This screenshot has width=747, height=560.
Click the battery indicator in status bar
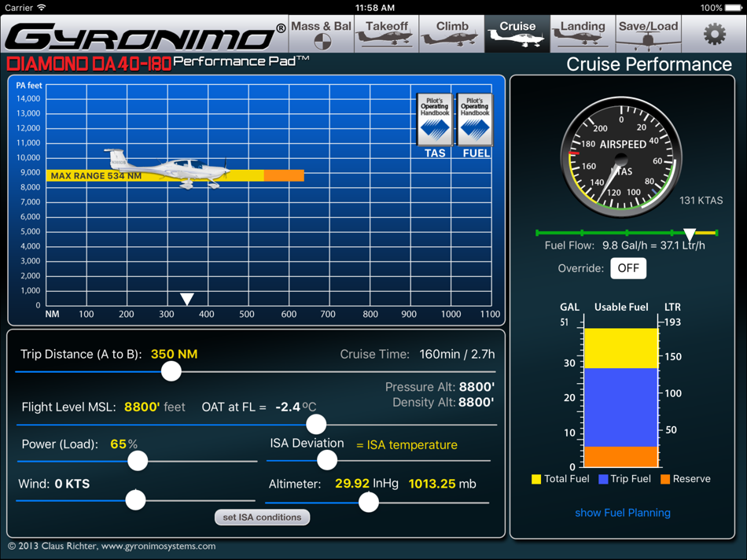coord(733,8)
